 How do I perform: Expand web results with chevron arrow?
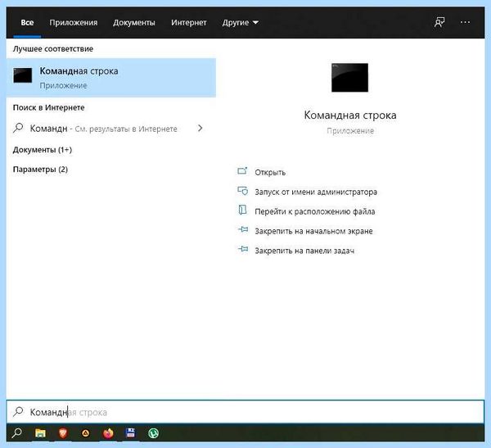pyautogui.click(x=200, y=129)
